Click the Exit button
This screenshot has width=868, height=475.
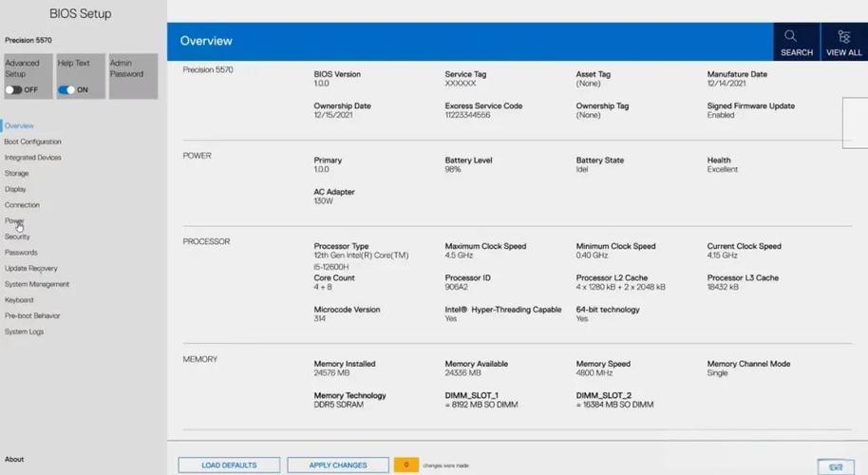pyautogui.click(x=836, y=466)
